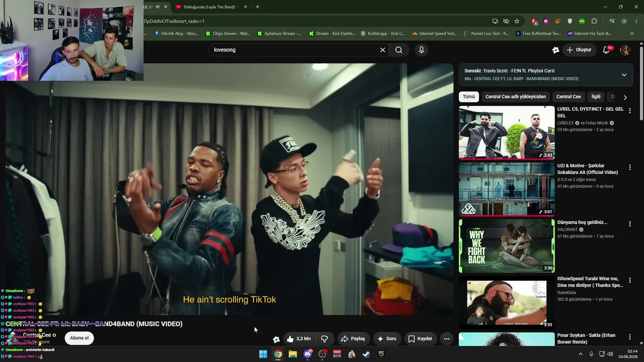Open the Apheliuss Stream bookmark
This screenshot has height=362, width=644.
(x=279, y=34)
